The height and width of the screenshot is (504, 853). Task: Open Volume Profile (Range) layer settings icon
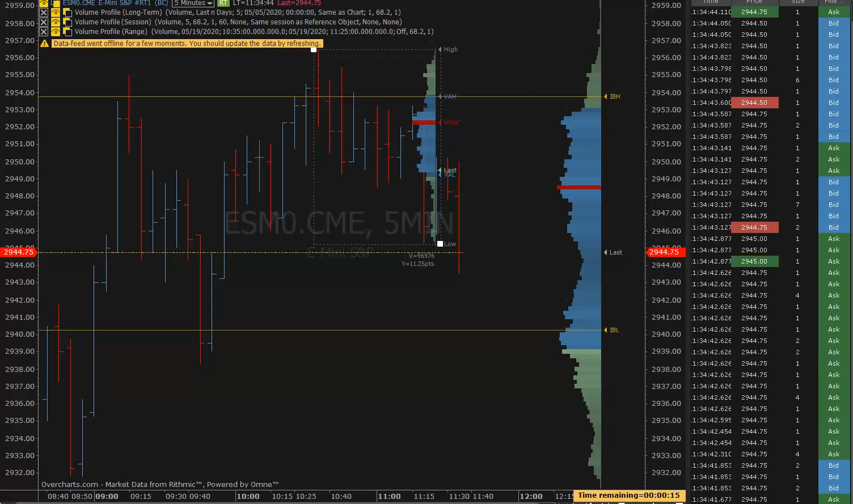tap(67, 32)
